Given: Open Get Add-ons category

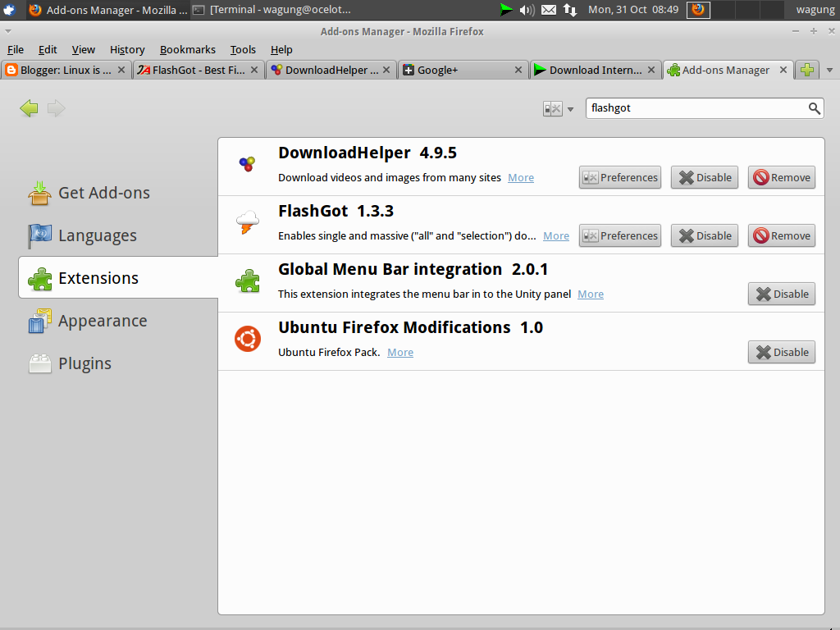Looking at the screenshot, I should 89,193.
